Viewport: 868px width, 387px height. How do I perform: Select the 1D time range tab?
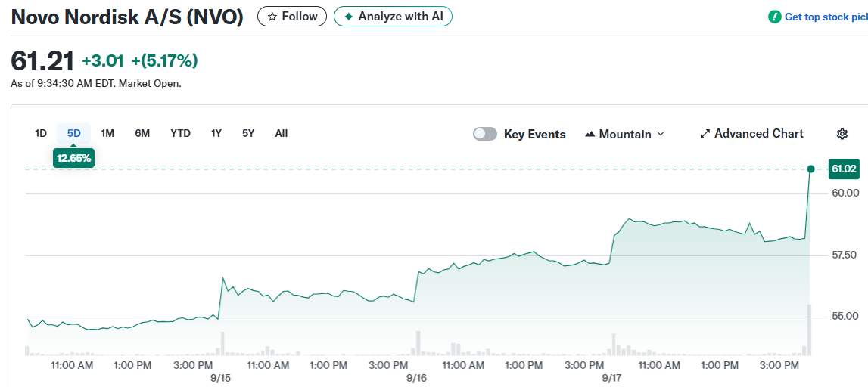41,133
